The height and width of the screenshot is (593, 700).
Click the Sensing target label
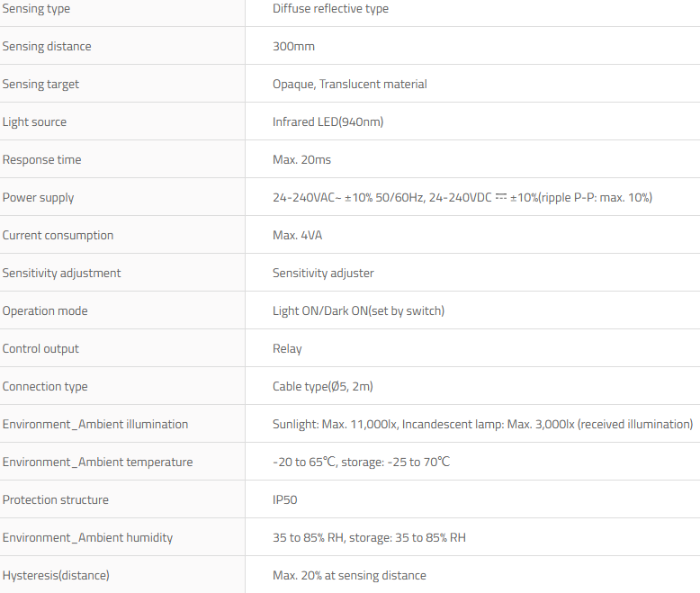(x=40, y=85)
